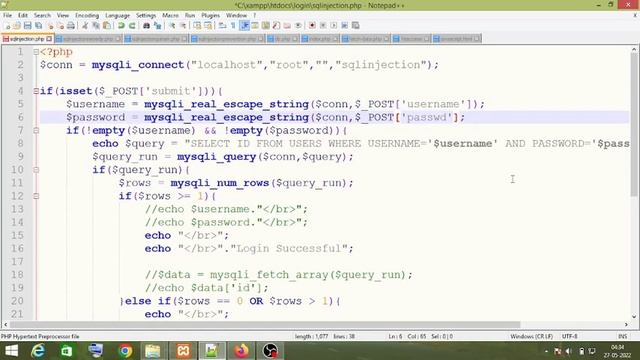640x360 pixels.
Task: Click the Save Recorded Macro icon
Action: (x=356, y=26)
